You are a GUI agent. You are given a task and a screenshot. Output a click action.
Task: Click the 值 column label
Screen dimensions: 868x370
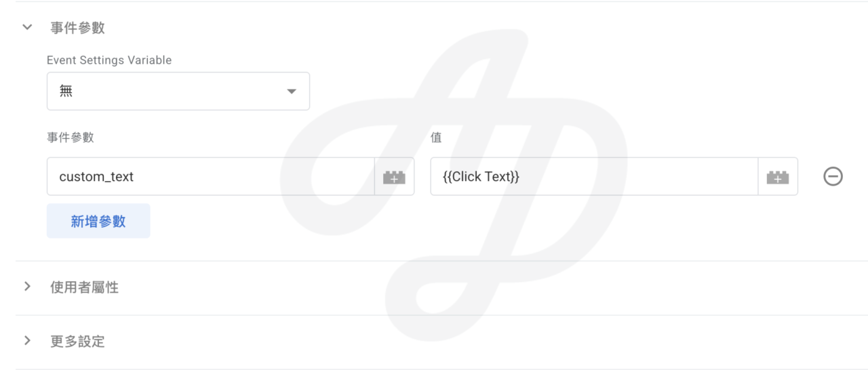pos(436,138)
